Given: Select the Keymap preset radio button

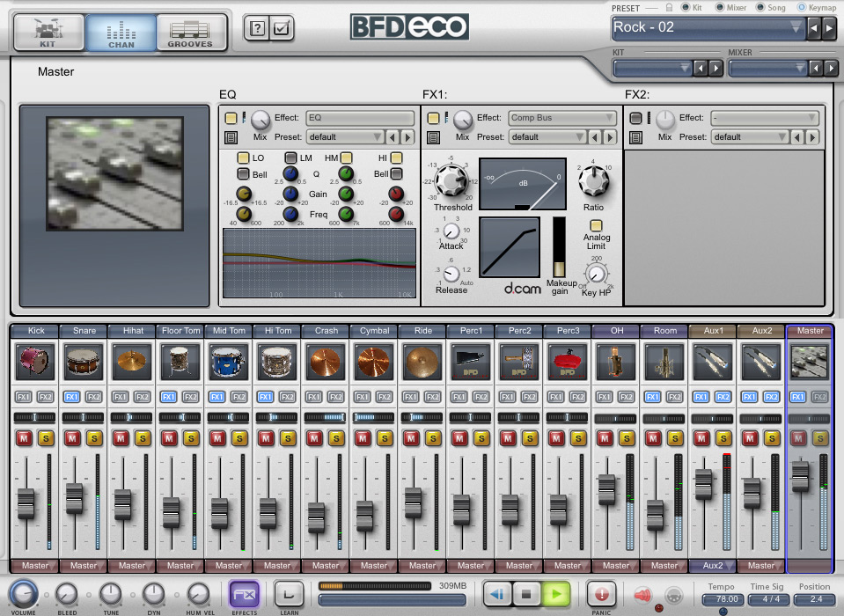Looking at the screenshot, I should tap(802, 8).
